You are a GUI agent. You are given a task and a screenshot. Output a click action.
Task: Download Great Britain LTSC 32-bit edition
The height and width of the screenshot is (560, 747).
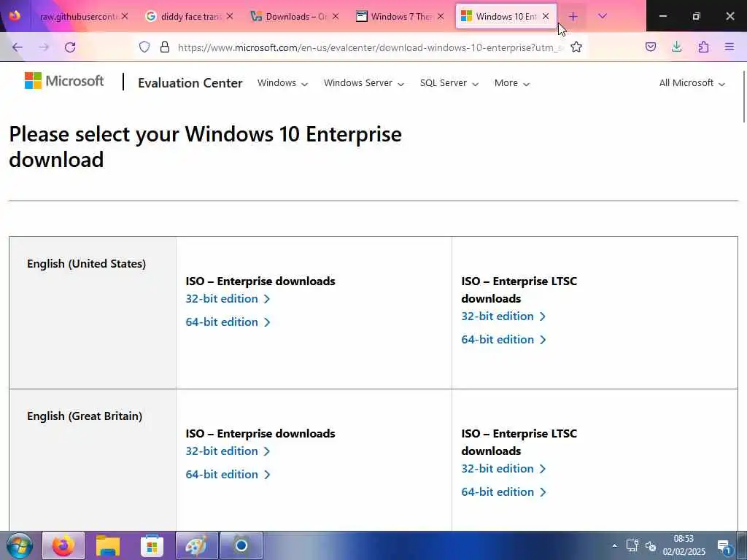(503, 469)
